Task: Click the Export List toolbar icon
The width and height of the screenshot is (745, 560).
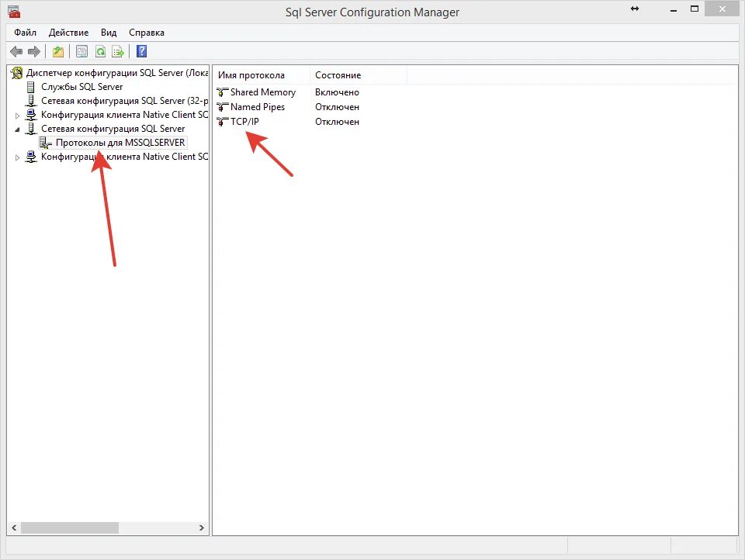Action: point(117,51)
